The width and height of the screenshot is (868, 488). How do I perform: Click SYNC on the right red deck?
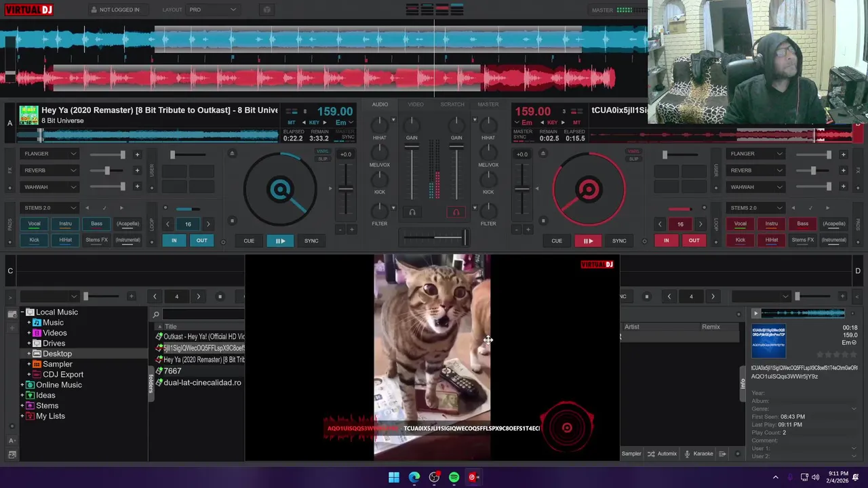619,241
